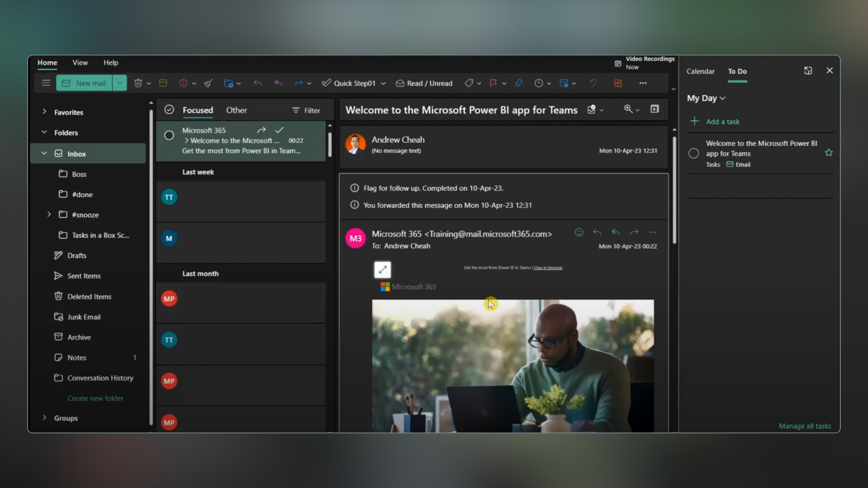Select the Microsoft 365 message circle checkbox
This screenshot has width=868, height=488.
(x=169, y=135)
